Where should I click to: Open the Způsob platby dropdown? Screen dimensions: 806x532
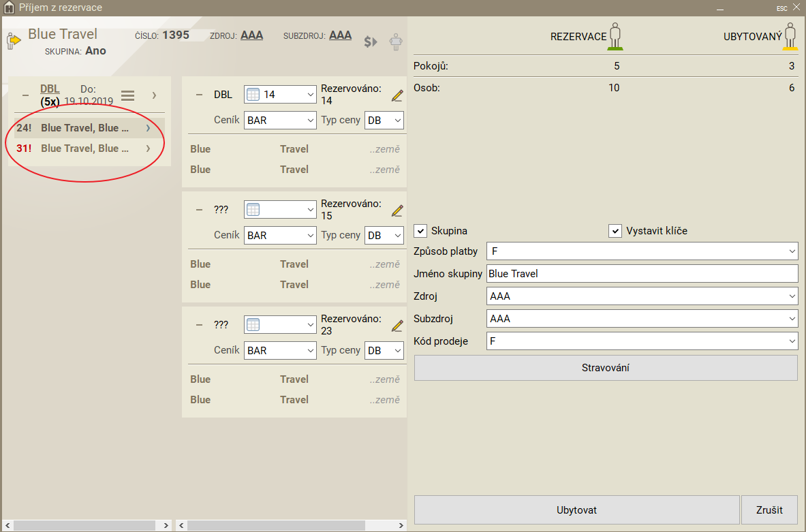[642, 251]
